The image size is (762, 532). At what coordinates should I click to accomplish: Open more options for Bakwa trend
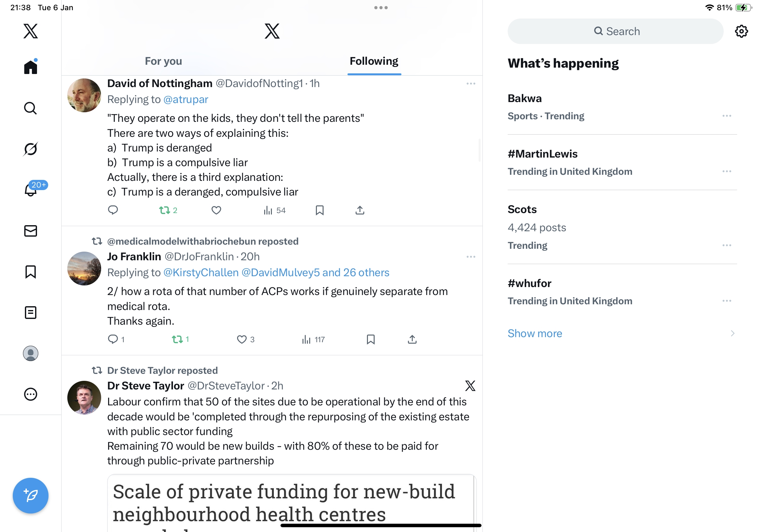[727, 116]
